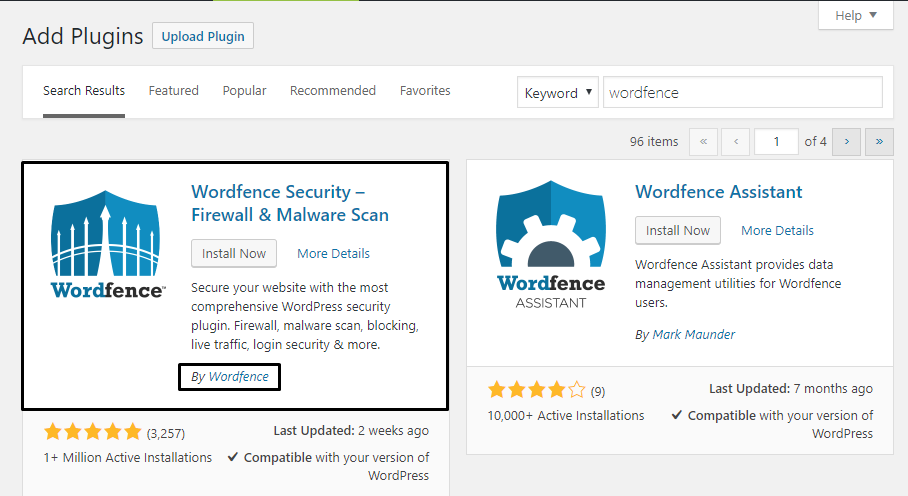Click the Wordfence Assistant plugin logo
This screenshot has height=496, width=908.
point(551,245)
